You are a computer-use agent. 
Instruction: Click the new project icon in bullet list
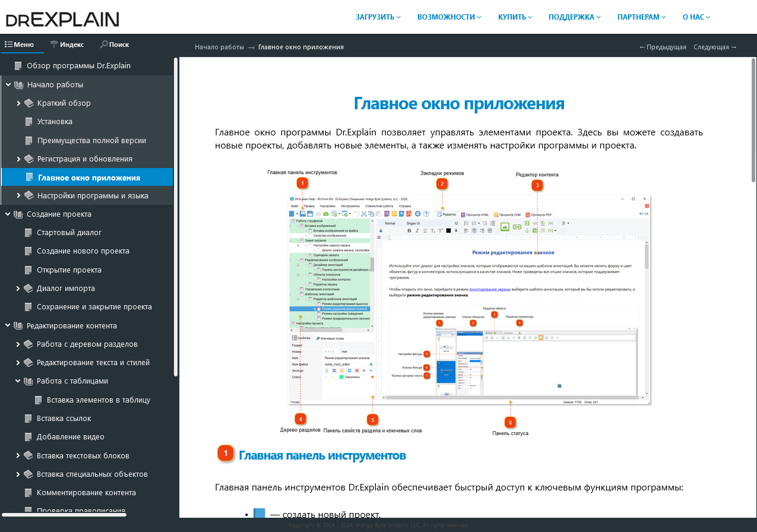click(x=259, y=514)
